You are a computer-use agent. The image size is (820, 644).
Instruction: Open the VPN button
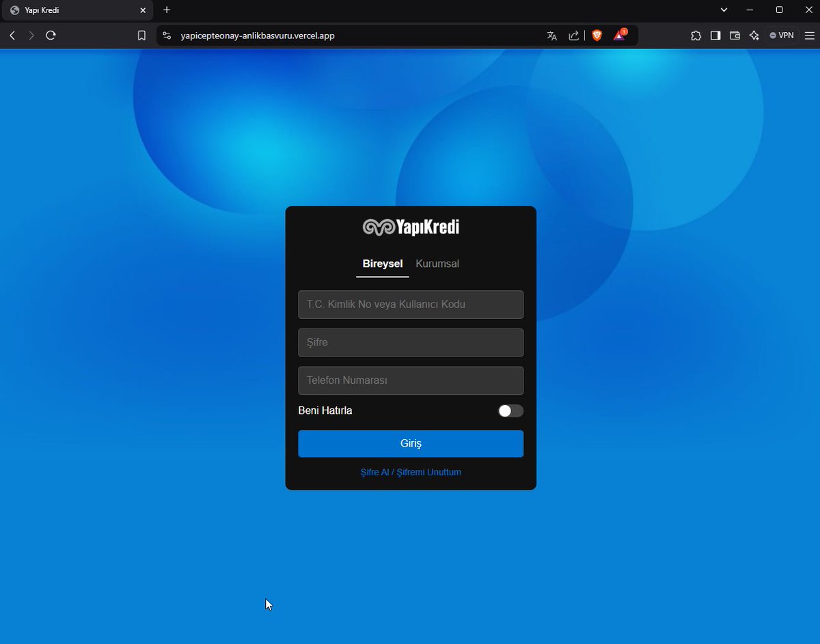[782, 36]
